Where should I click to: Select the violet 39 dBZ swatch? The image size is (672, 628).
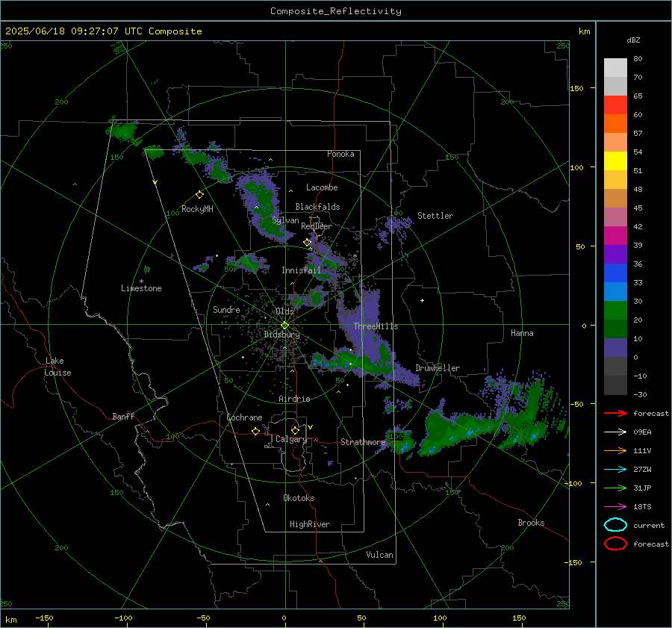click(x=615, y=254)
